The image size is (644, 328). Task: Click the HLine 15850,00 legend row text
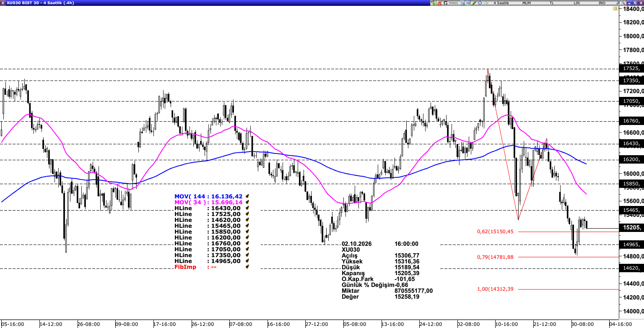208,232
